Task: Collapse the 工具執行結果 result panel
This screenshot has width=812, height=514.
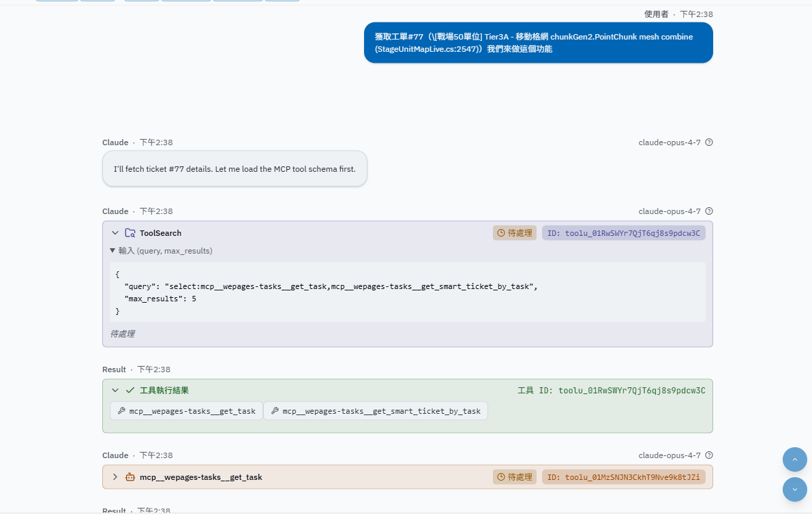Action: (115, 391)
